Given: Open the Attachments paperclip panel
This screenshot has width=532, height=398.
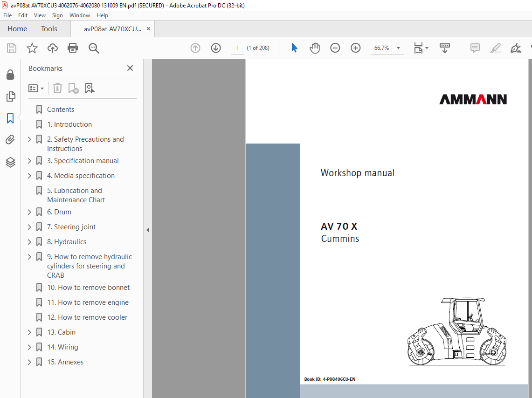Looking at the screenshot, I should click(x=10, y=140).
